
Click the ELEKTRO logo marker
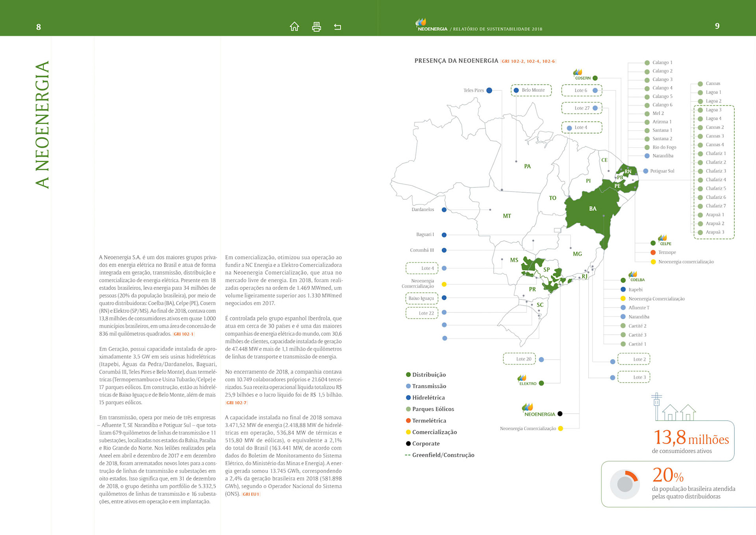(527, 381)
